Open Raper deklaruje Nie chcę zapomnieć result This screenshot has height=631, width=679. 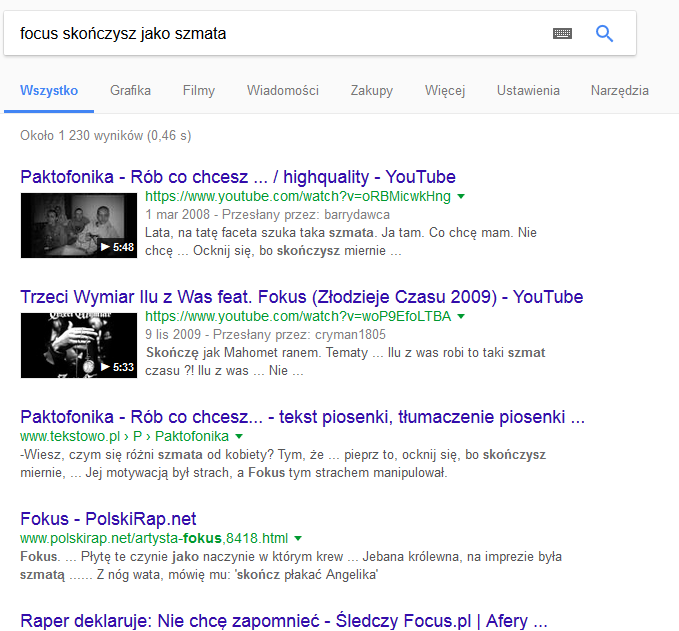[284, 621]
